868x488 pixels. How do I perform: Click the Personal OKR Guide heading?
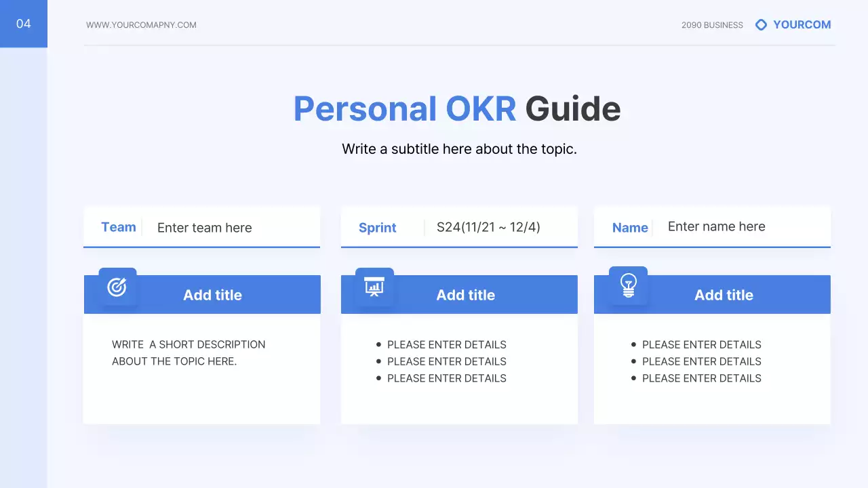point(456,109)
